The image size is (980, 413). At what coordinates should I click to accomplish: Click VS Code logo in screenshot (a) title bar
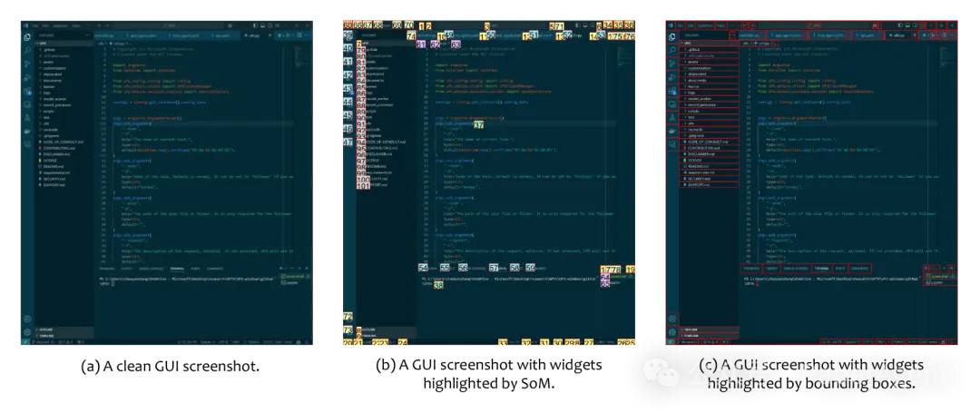25,25
